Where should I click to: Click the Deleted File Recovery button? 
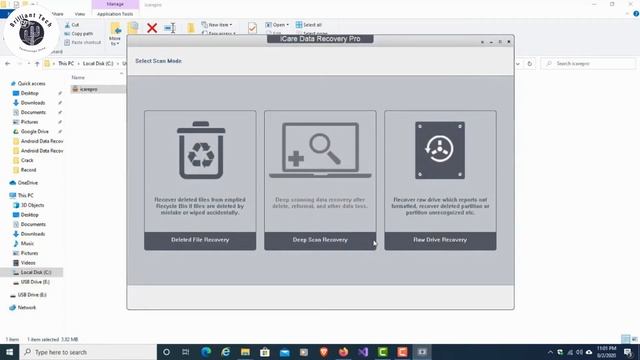200,240
